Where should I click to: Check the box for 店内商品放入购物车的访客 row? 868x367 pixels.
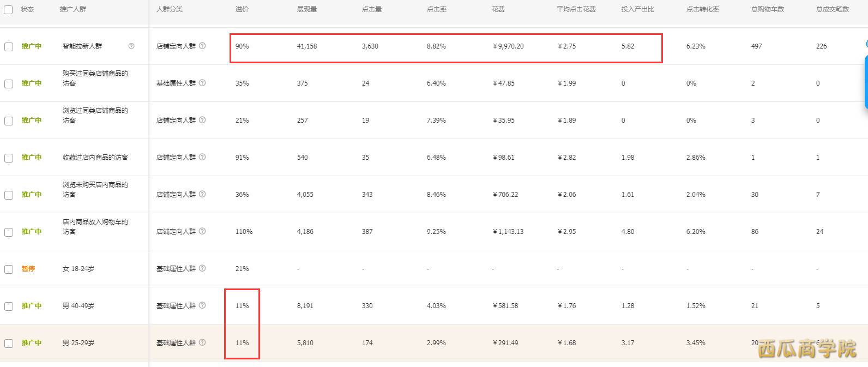click(x=9, y=232)
